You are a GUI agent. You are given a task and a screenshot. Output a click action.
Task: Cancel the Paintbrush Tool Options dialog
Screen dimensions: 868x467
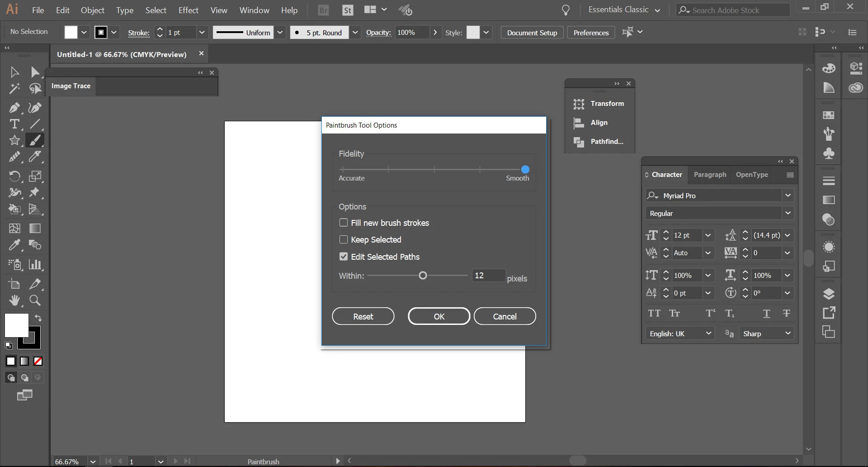[x=505, y=316]
